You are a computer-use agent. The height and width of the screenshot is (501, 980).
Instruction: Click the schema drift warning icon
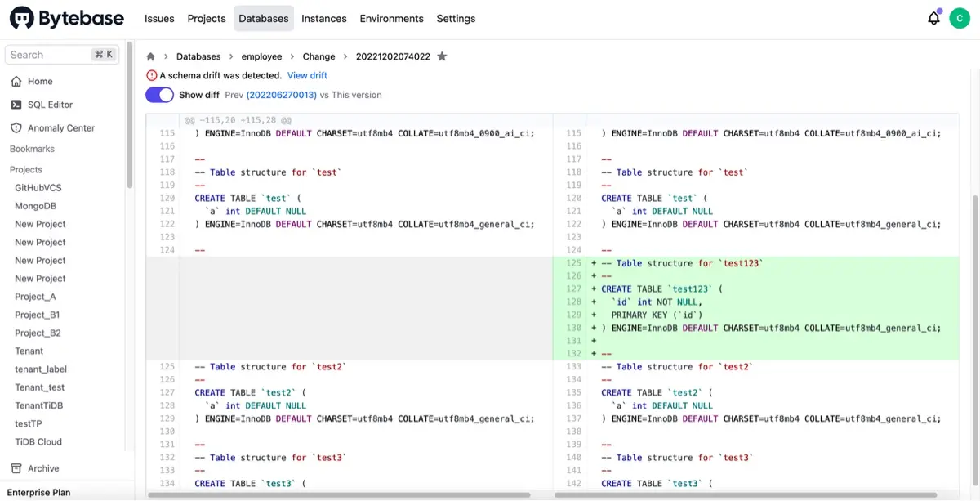click(151, 74)
